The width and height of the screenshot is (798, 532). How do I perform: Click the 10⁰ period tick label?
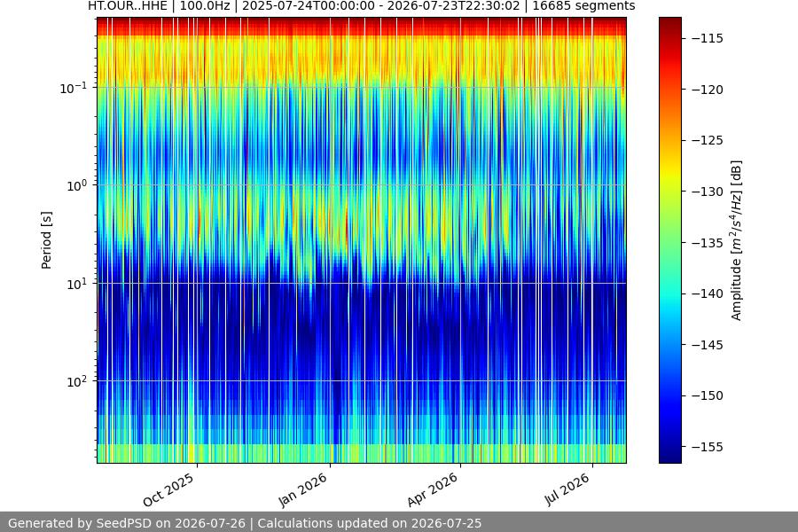pos(77,185)
